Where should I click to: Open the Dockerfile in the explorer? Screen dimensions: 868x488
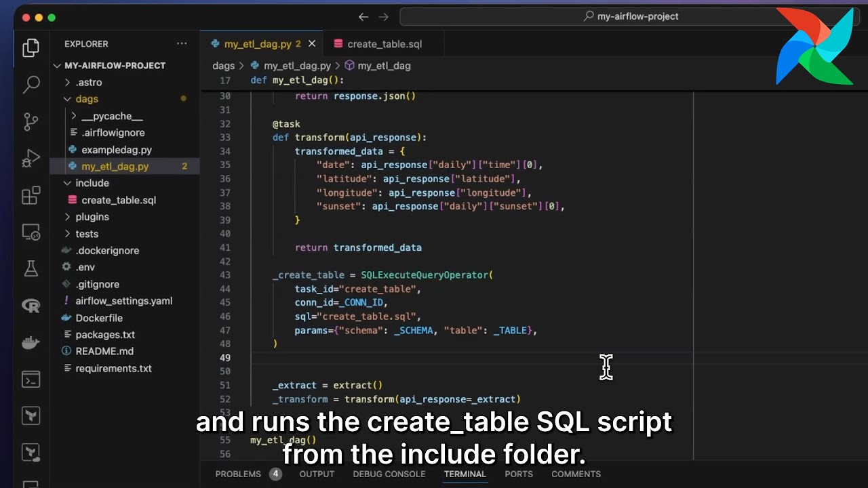(x=99, y=318)
